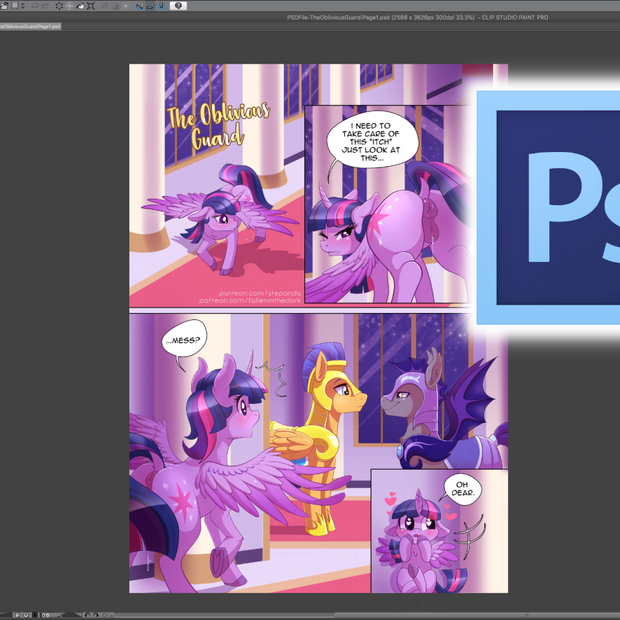The width and height of the screenshot is (620, 620).
Task: Open the save options up-down arrows
Action: 23,6
